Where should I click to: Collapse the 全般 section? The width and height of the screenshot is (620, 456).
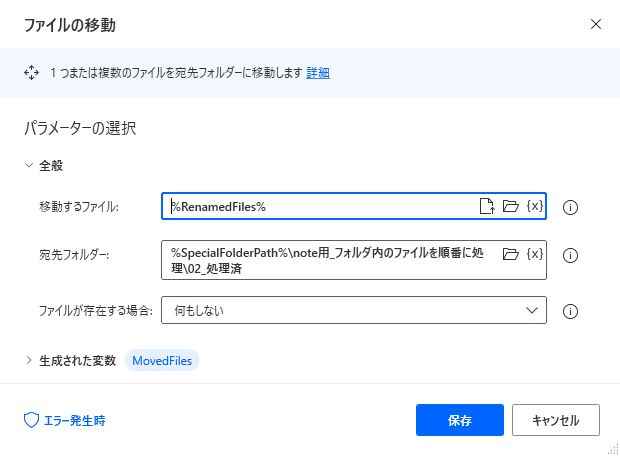pos(29,165)
